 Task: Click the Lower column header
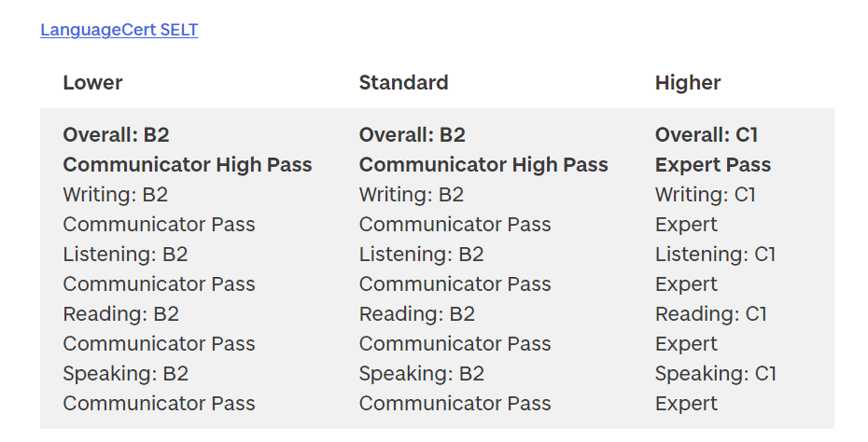point(92,83)
